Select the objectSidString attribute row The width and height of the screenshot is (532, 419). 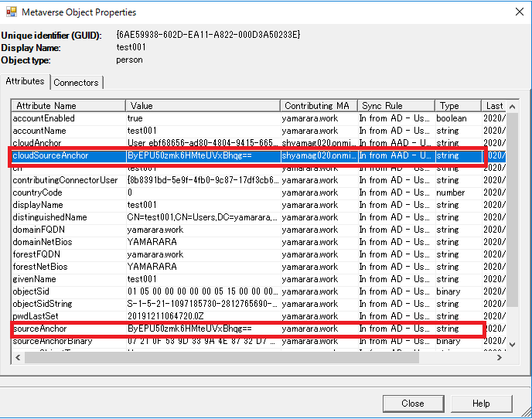pos(259,304)
